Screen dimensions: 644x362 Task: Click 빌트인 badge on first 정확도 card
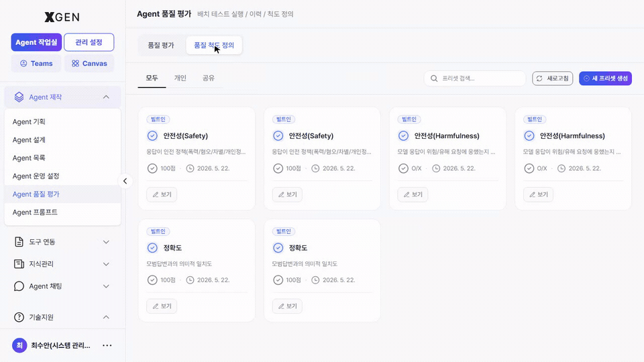click(158, 231)
